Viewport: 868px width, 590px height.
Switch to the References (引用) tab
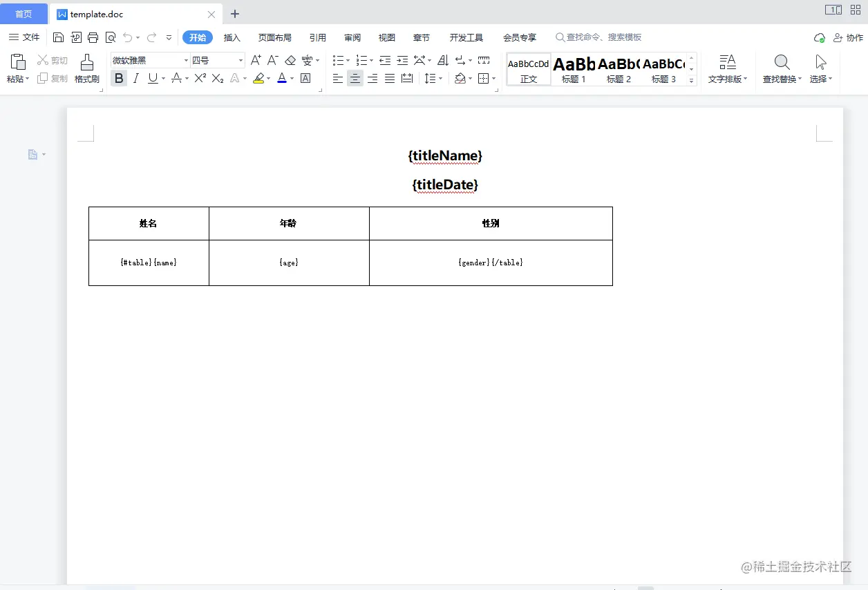click(x=318, y=38)
